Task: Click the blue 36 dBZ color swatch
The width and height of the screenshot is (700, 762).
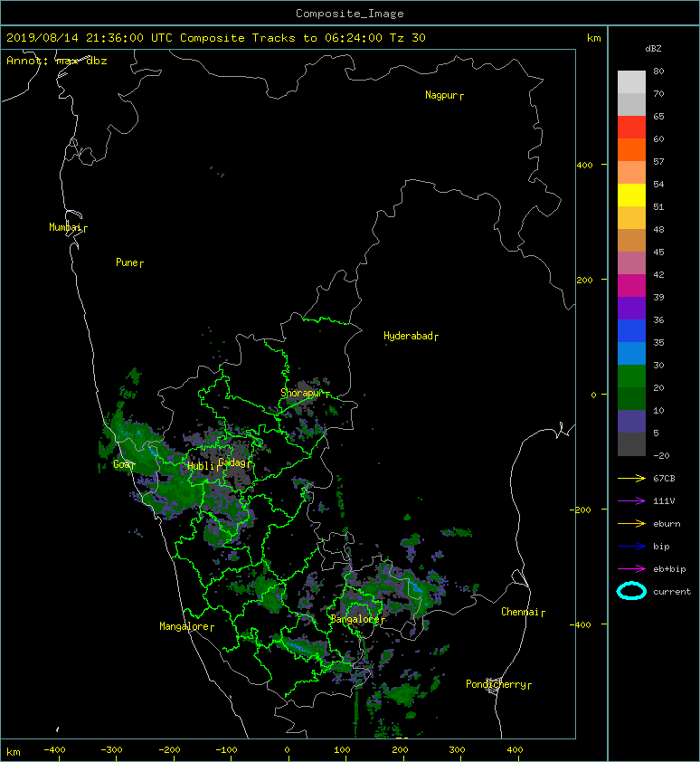Action: pyautogui.click(x=631, y=330)
